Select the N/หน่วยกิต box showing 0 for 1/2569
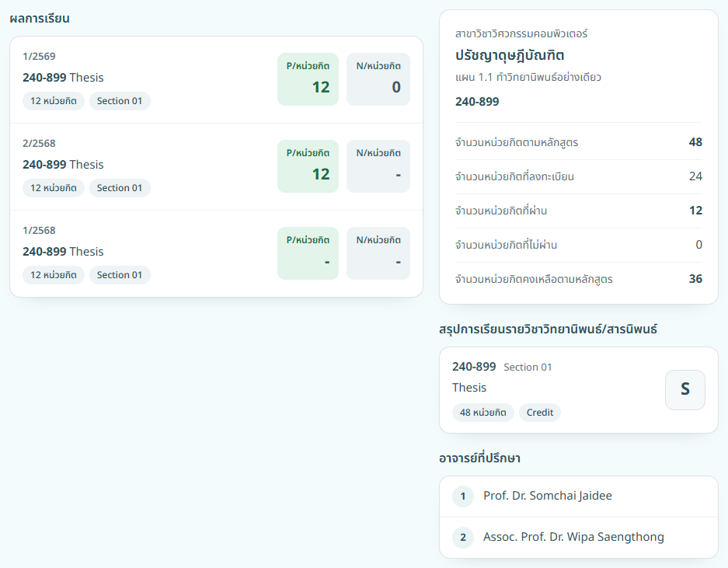 [x=378, y=79]
